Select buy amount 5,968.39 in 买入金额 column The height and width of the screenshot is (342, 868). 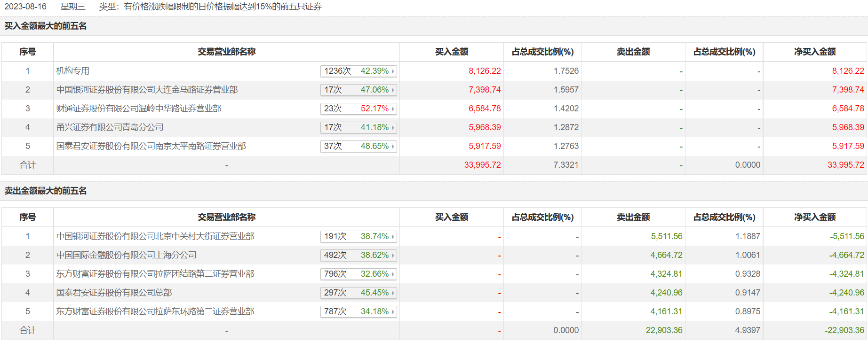(x=485, y=127)
